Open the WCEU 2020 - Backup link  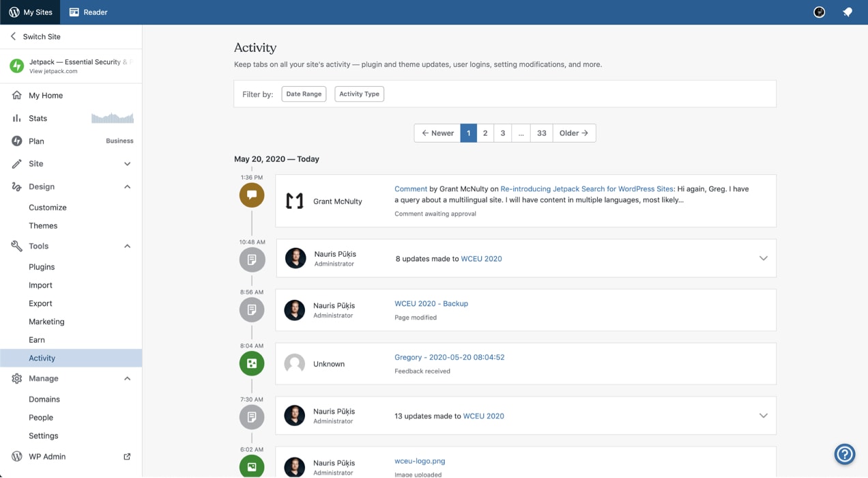coord(431,304)
